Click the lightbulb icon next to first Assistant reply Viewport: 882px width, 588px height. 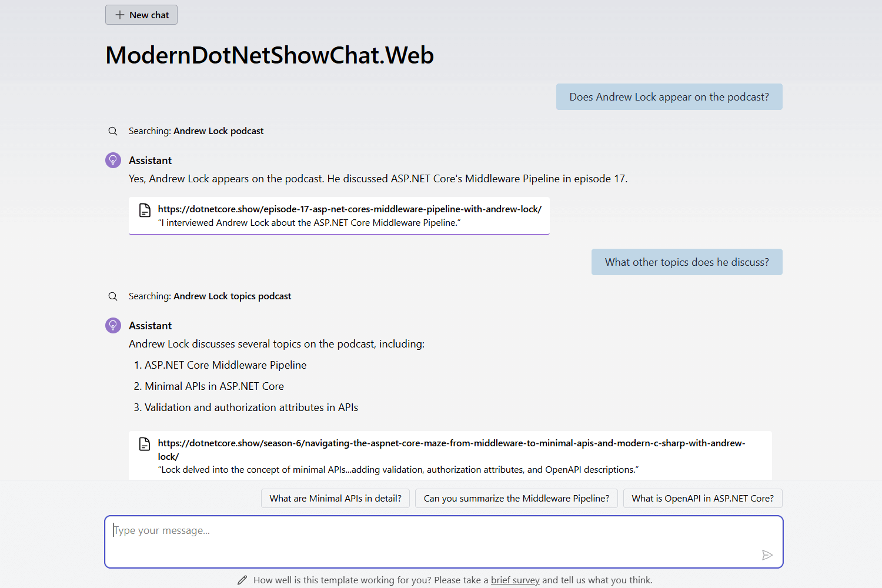(x=112, y=159)
